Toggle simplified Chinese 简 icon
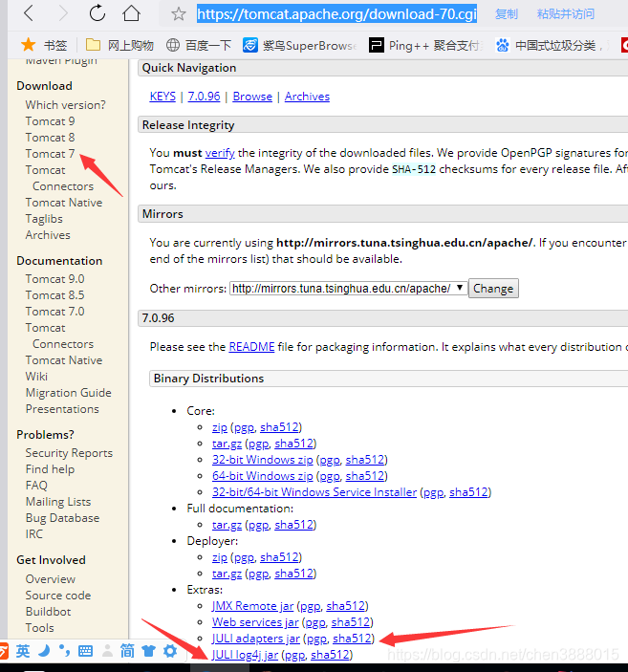 point(127,651)
